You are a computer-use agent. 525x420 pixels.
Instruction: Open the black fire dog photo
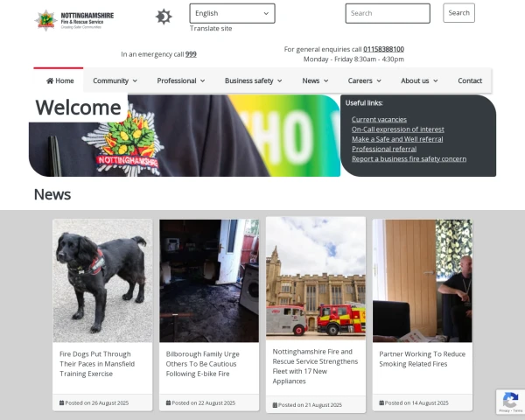(x=102, y=281)
